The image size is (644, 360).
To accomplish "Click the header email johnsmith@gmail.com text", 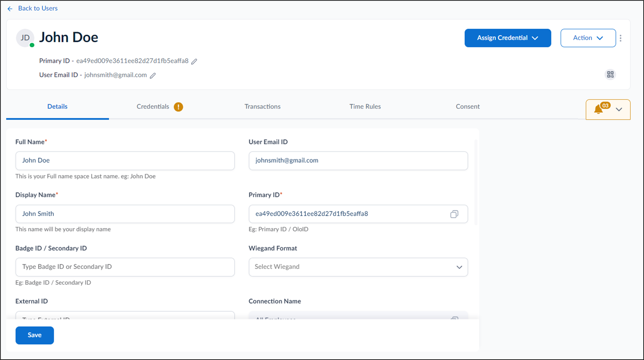I will (115, 75).
